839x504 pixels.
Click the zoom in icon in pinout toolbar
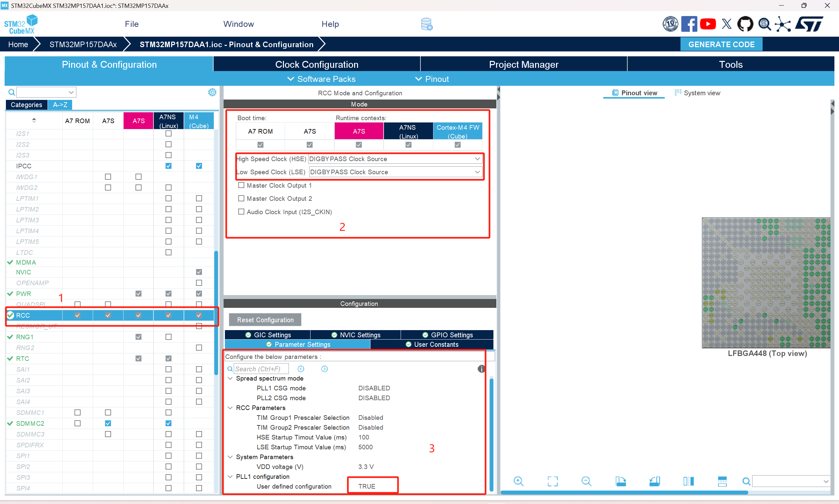[518, 481]
